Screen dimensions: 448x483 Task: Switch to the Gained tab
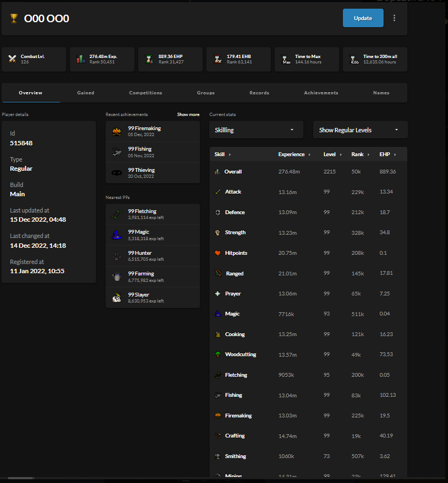[86, 93]
